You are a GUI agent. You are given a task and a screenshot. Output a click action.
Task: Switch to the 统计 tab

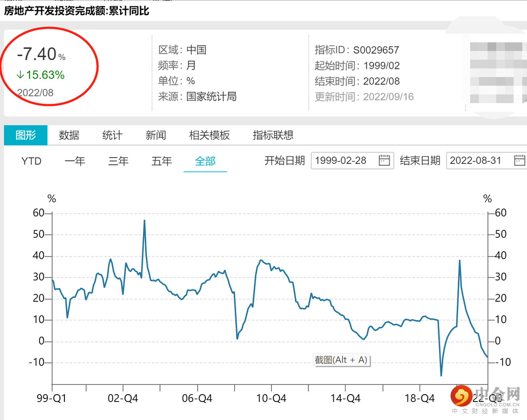(112, 135)
